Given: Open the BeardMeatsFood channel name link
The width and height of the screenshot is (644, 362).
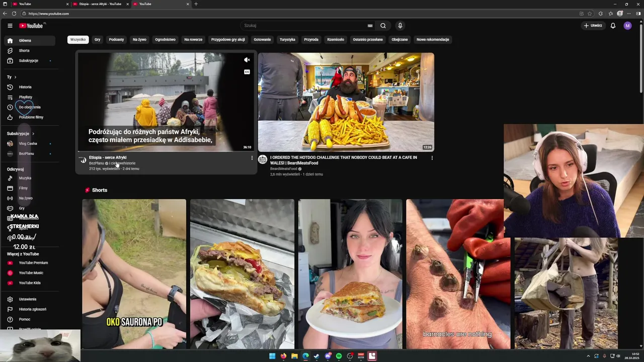Looking at the screenshot, I should point(283,169).
